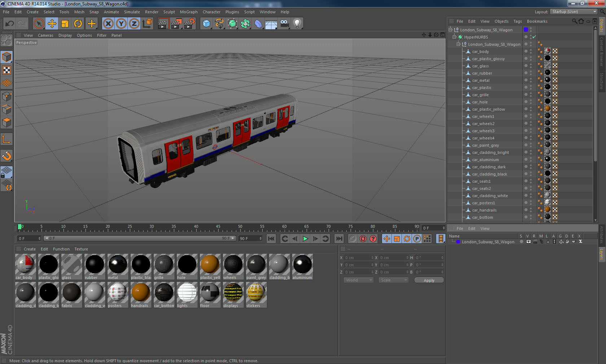The width and height of the screenshot is (606, 364).
Task: Open the MoGraph menu
Action: pyautogui.click(x=189, y=12)
